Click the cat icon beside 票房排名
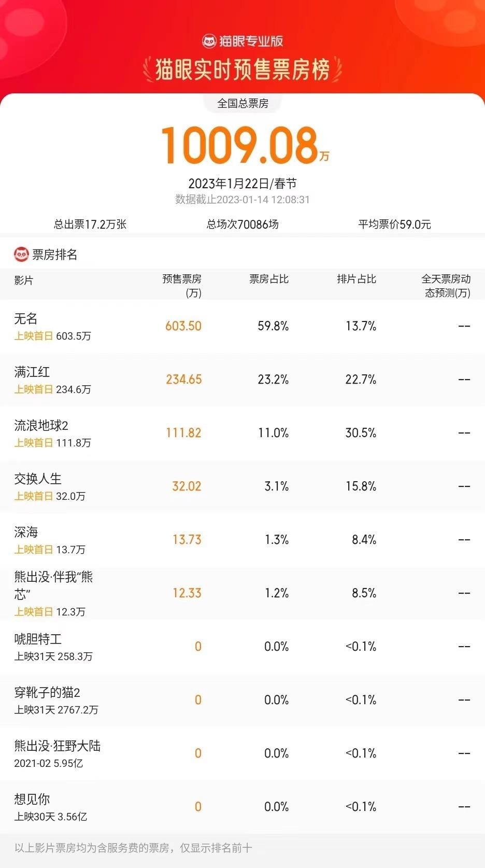The image size is (485, 868). (x=21, y=254)
